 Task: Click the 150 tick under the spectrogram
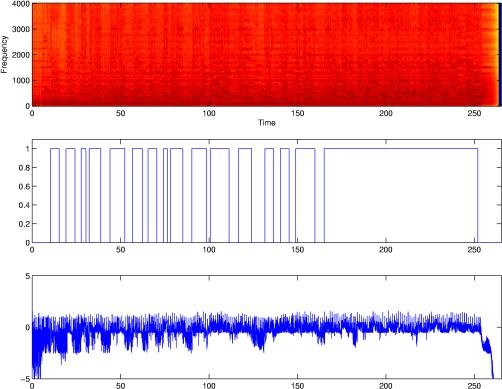pyautogui.click(x=297, y=113)
